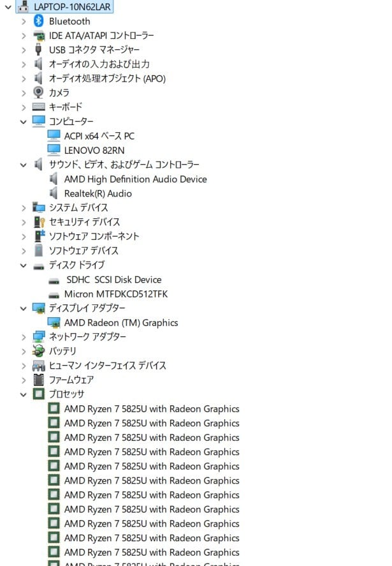Expand IDE ATA/ATAPI コントローラー
Image resolution: width=392 pixels, height=566 pixels.
pos(24,36)
